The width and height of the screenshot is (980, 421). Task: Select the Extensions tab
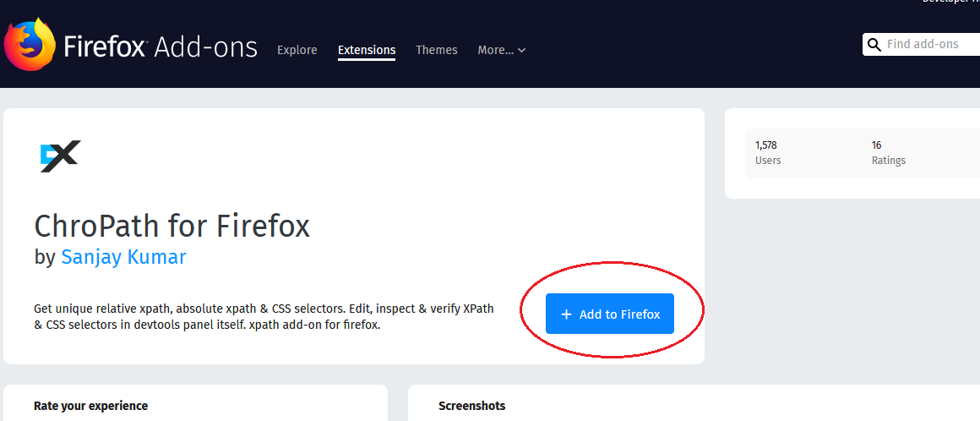tap(367, 50)
